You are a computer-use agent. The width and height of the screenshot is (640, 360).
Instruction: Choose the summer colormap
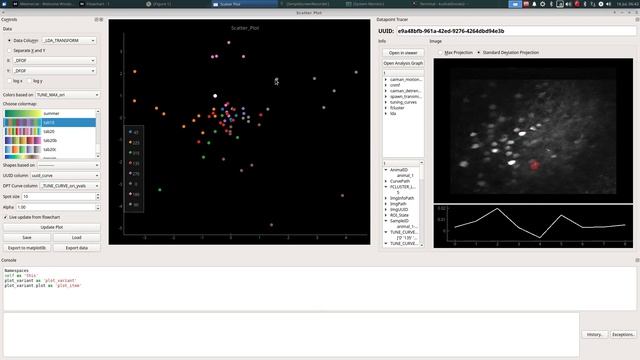click(x=49, y=113)
